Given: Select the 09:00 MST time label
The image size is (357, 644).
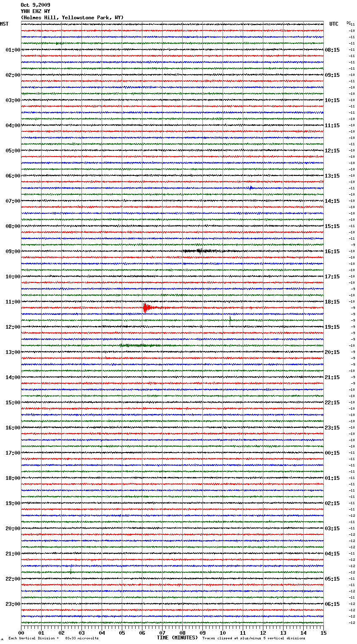Looking at the screenshot, I should [x=13, y=251].
